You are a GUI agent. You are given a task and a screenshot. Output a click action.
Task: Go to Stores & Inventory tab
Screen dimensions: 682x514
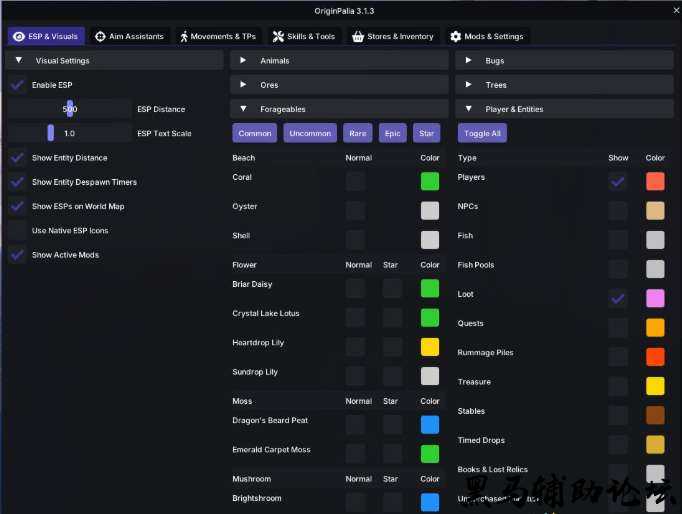(393, 37)
